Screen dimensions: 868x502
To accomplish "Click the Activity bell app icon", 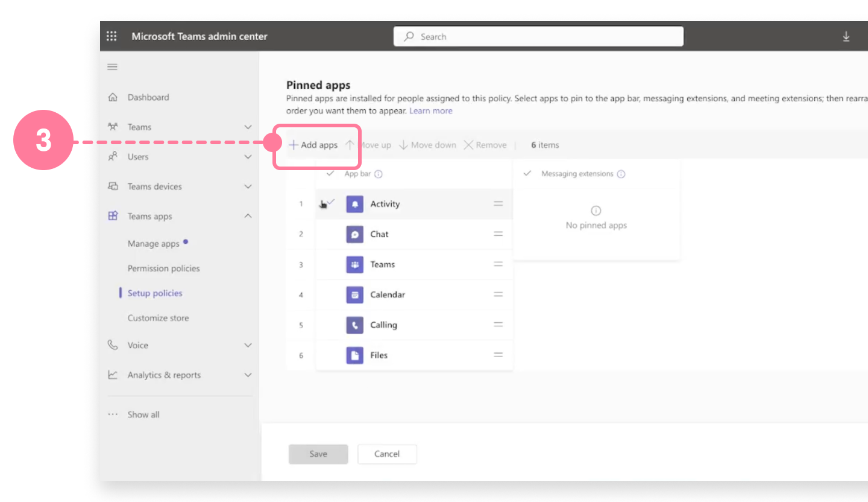I will [x=355, y=204].
